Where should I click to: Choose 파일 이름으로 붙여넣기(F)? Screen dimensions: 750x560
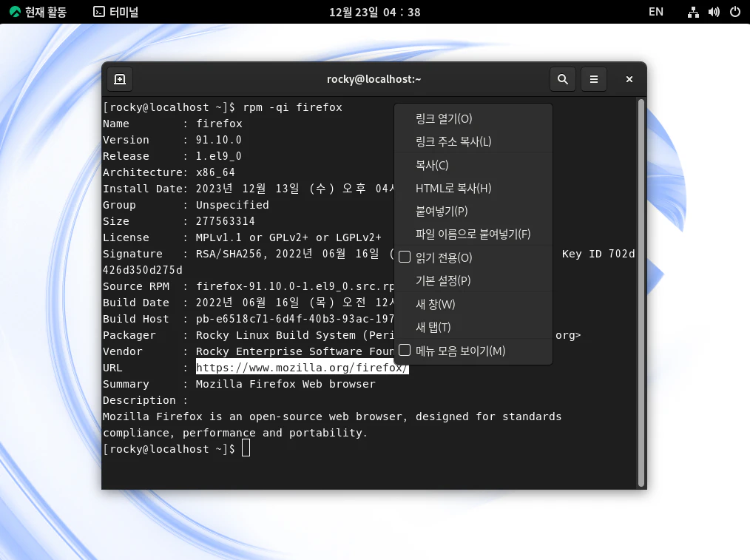point(473,234)
